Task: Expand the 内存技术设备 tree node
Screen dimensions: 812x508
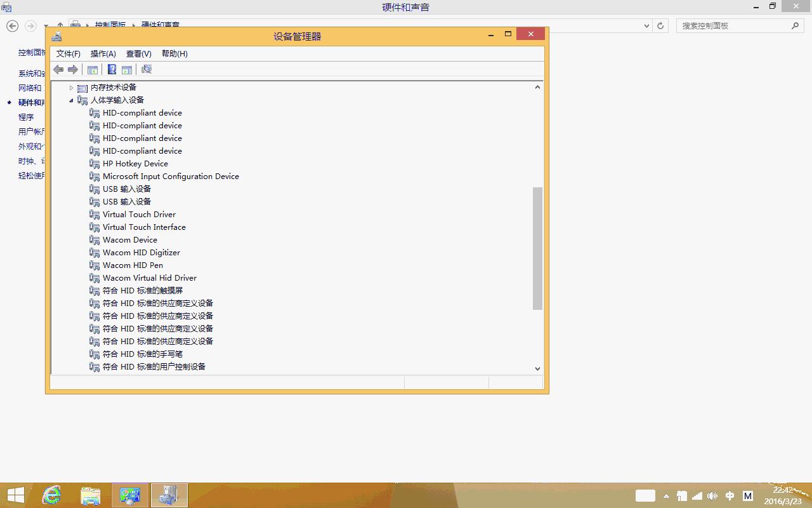Action: tap(71, 88)
